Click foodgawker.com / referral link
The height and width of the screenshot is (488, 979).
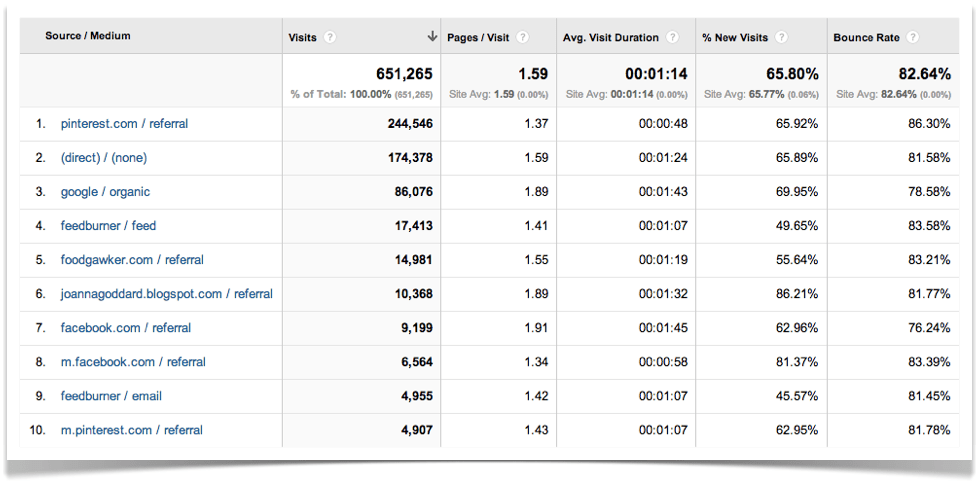pos(132,260)
